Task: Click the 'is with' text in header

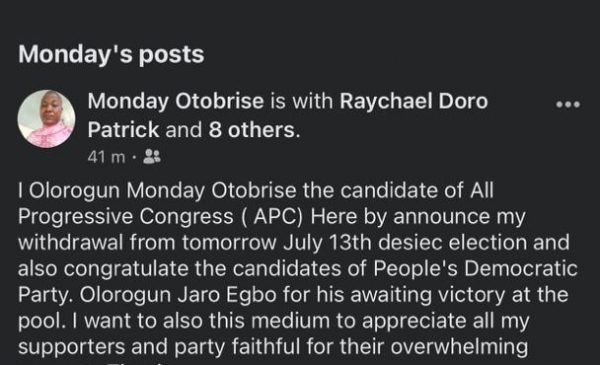Action: click(x=302, y=101)
